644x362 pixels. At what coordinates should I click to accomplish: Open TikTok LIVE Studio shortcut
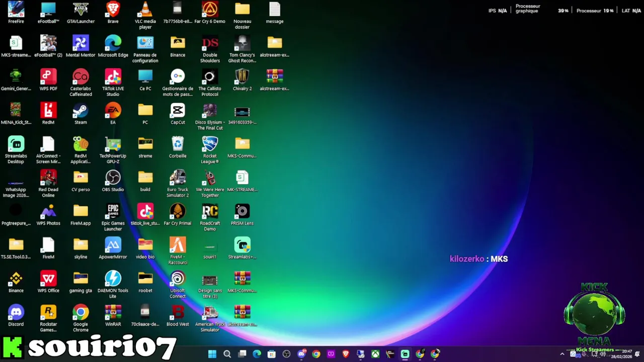click(113, 83)
